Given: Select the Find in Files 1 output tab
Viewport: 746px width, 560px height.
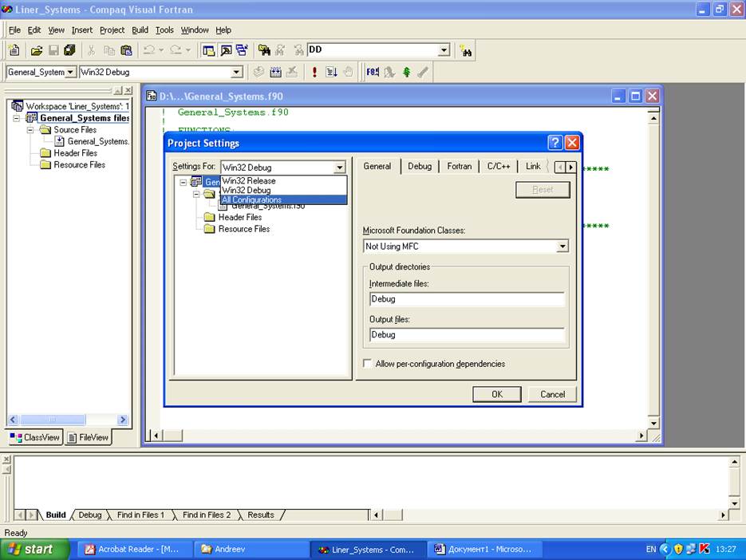Looking at the screenshot, I should (140, 515).
